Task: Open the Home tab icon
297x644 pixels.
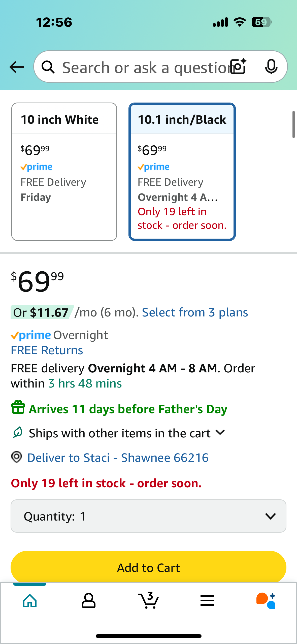Action: [x=30, y=601]
